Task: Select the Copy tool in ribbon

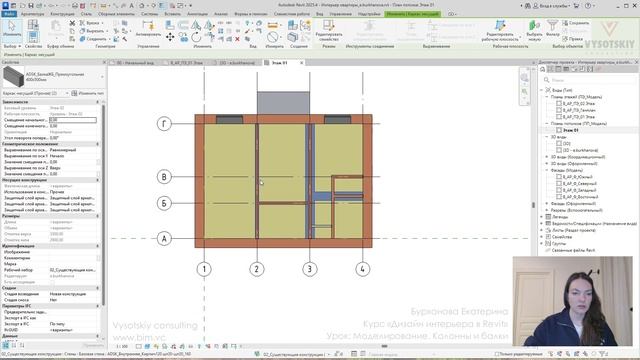Action: tap(183, 38)
